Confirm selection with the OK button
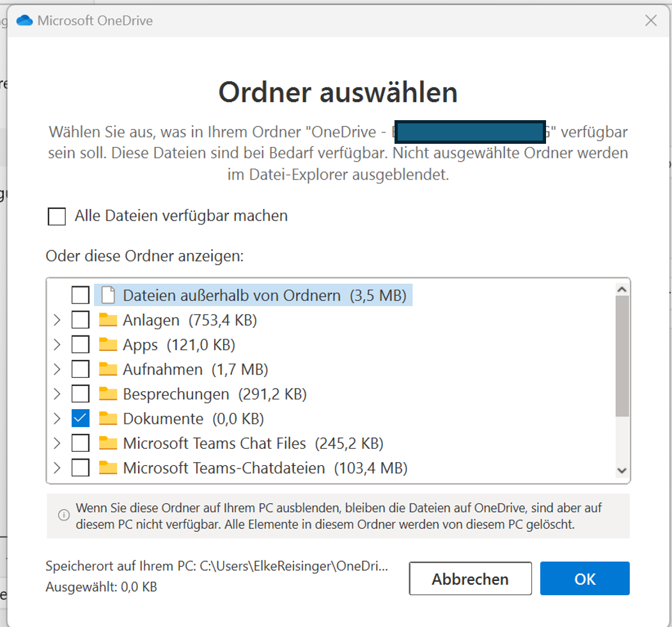Viewport: 672px width, 627px height. (584, 578)
